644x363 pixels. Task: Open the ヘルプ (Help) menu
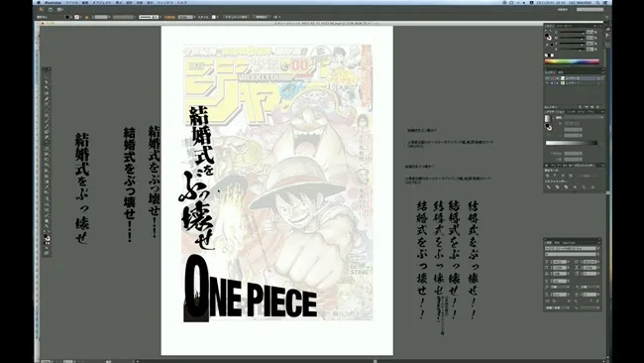click(x=181, y=2)
